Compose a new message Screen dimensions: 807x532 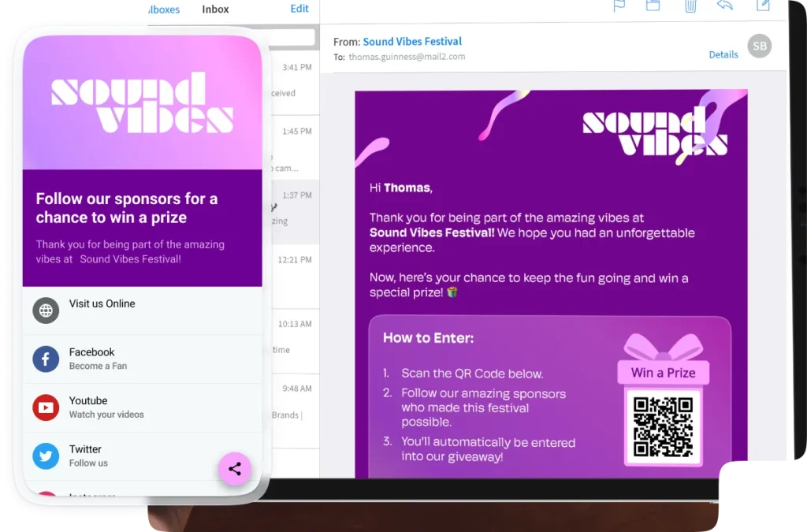tap(762, 6)
